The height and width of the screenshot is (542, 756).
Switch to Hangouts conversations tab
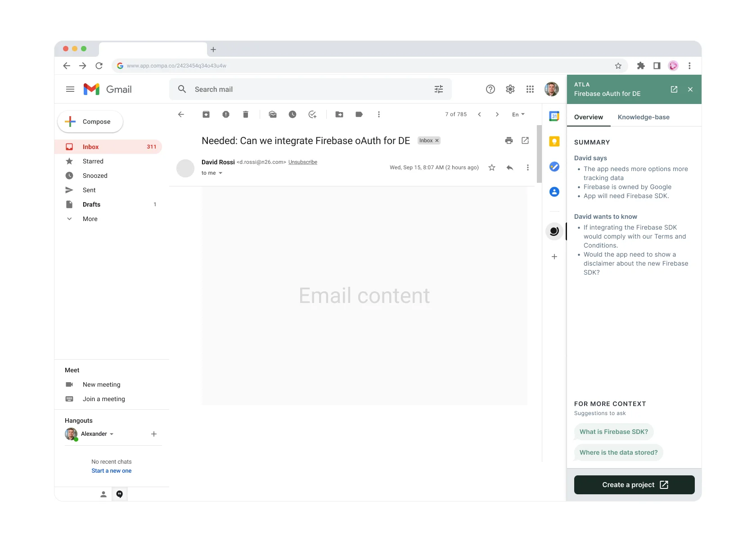(x=120, y=494)
